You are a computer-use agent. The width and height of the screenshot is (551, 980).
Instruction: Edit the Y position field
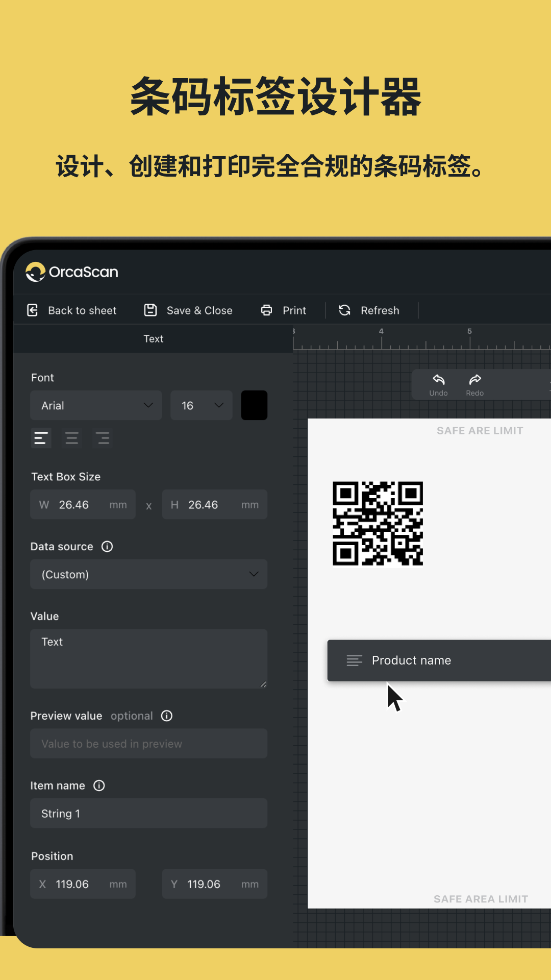(215, 884)
